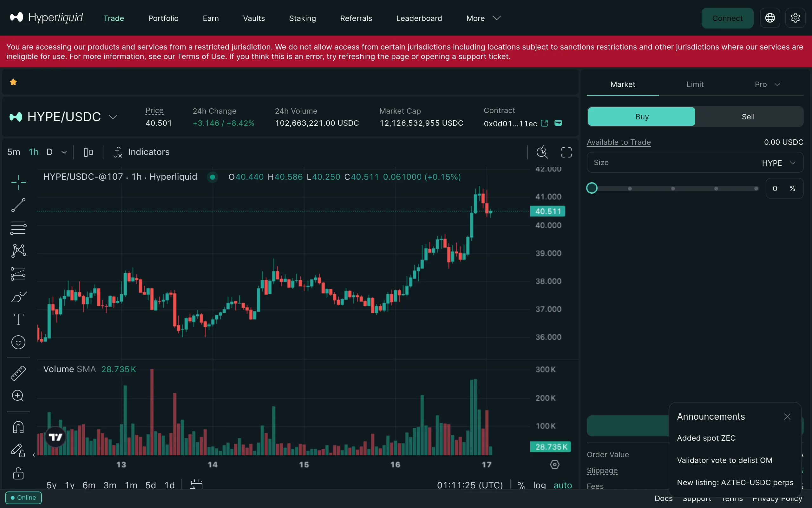Screen dimensions: 812x508
Task: Click the Hyperliquid logo
Action: pyautogui.click(x=46, y=17)
